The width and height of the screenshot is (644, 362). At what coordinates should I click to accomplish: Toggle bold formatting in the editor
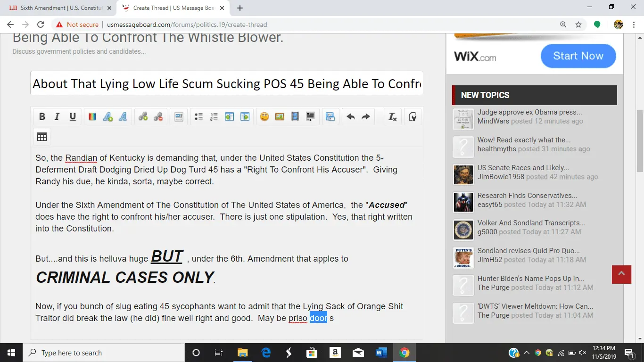(x=42, y=117)
